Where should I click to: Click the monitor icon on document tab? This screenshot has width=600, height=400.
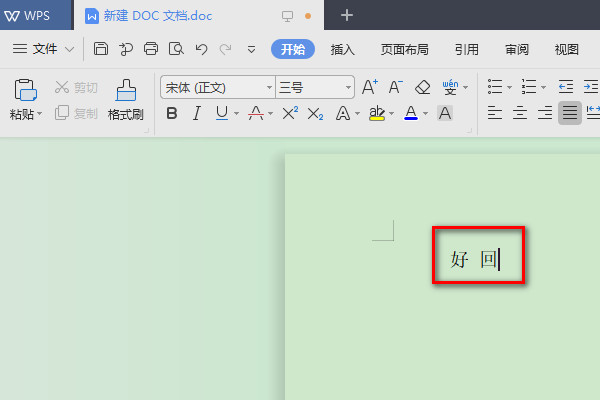click(x=287, y=16)
